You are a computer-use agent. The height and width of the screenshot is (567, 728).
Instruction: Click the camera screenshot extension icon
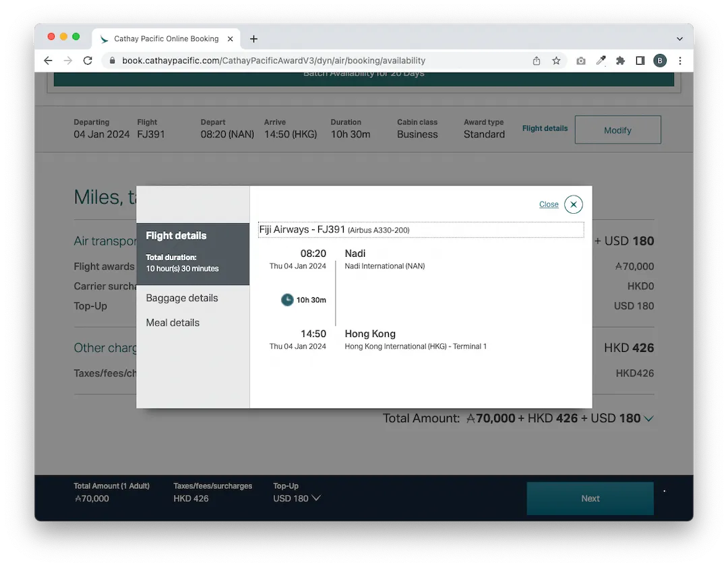(581, 61)
